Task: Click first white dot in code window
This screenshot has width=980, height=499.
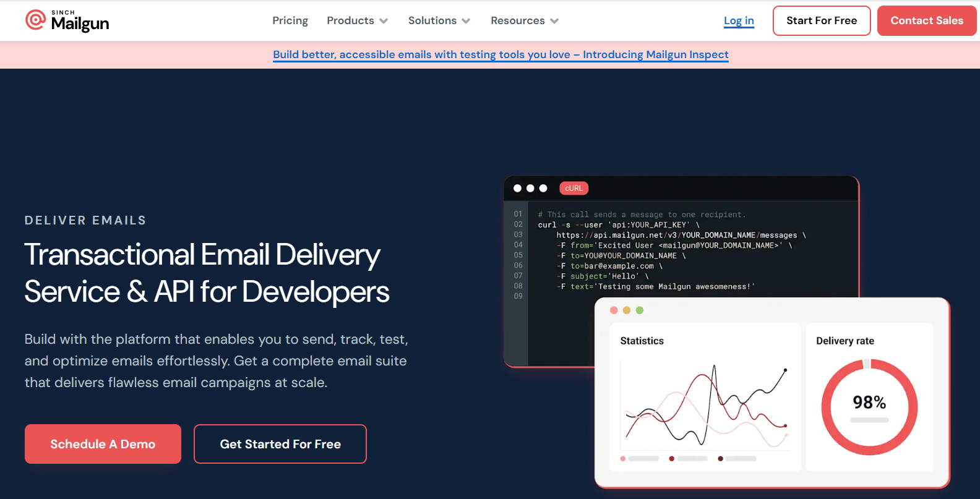Action: tap(517, 188)
